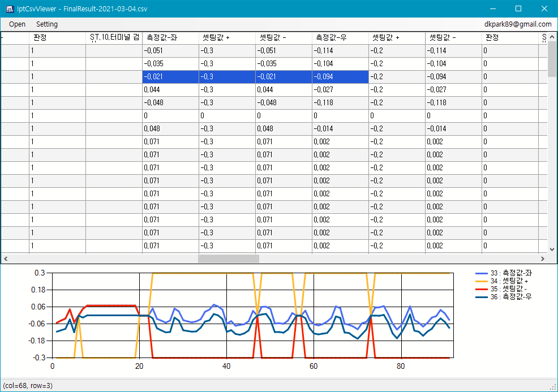The width and height of the screenshot is (558, 392).
Task: Click the blue legend swatch for 33 : 측정값-좌
Action: (x=482, y=273)
